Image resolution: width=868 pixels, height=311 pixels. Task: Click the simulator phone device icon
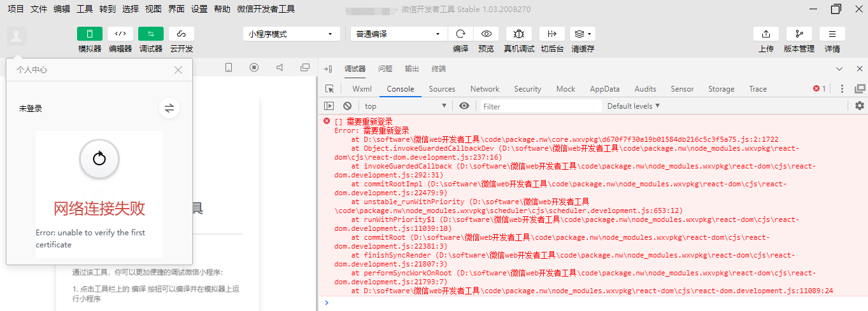click(x=229, y=67)
